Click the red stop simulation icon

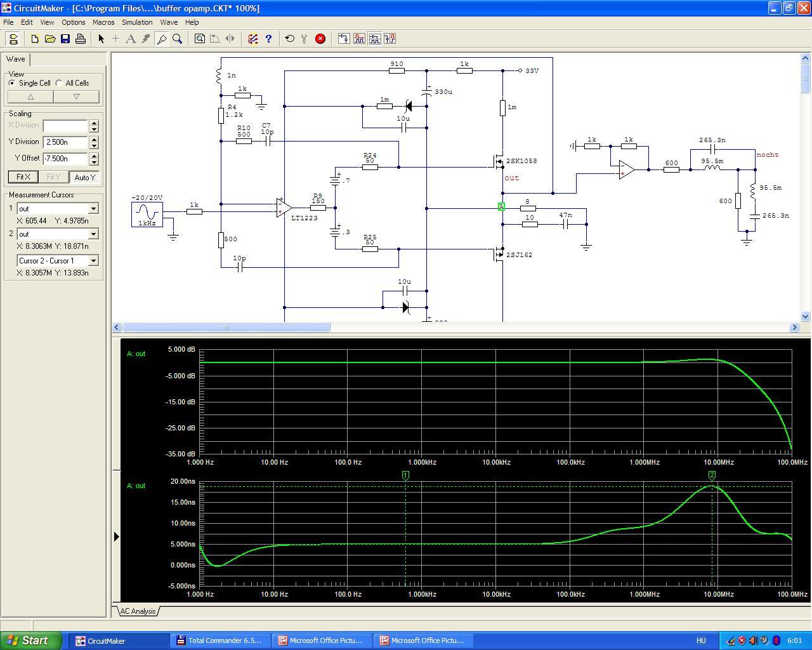(x=320, y=39)
